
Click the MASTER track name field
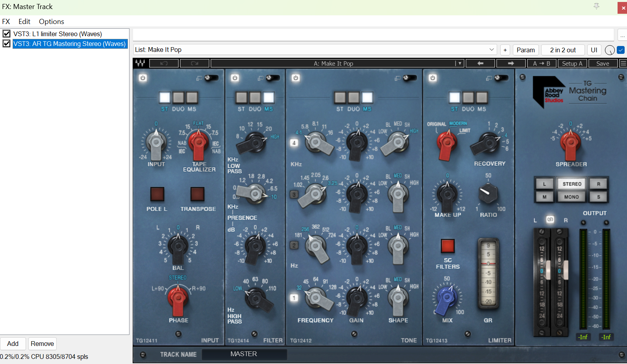[244, 354]
